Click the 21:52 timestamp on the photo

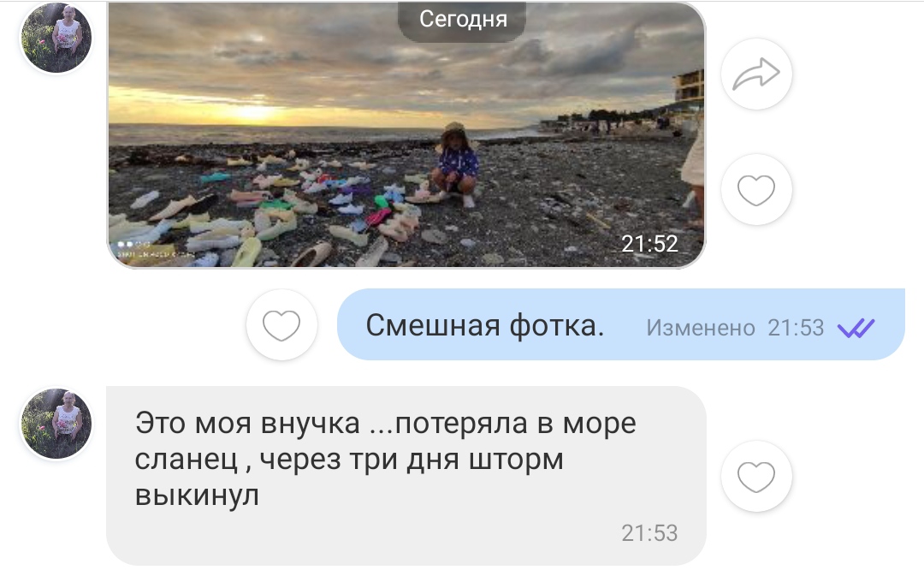649,244
